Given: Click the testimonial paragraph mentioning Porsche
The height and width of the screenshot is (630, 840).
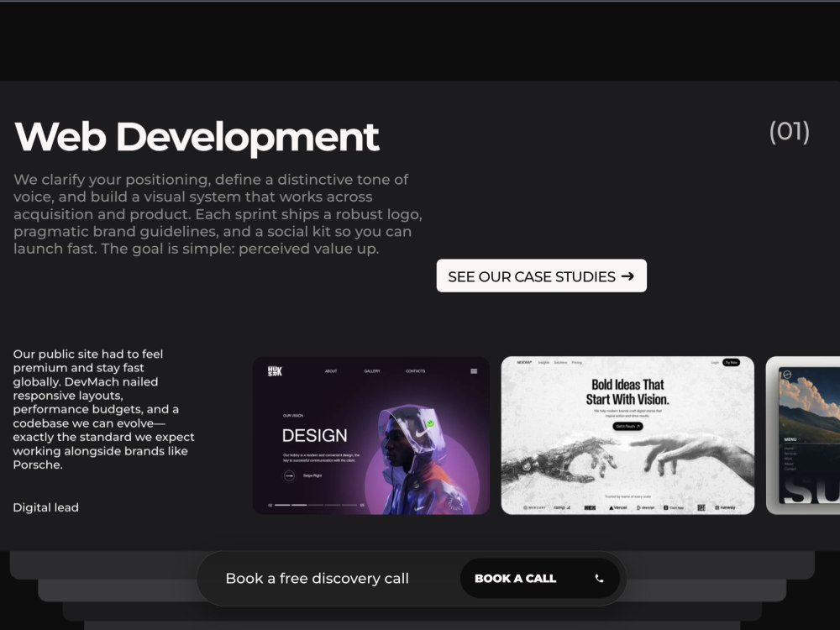Looking at the screenshot, I should [x=104, y=409].
